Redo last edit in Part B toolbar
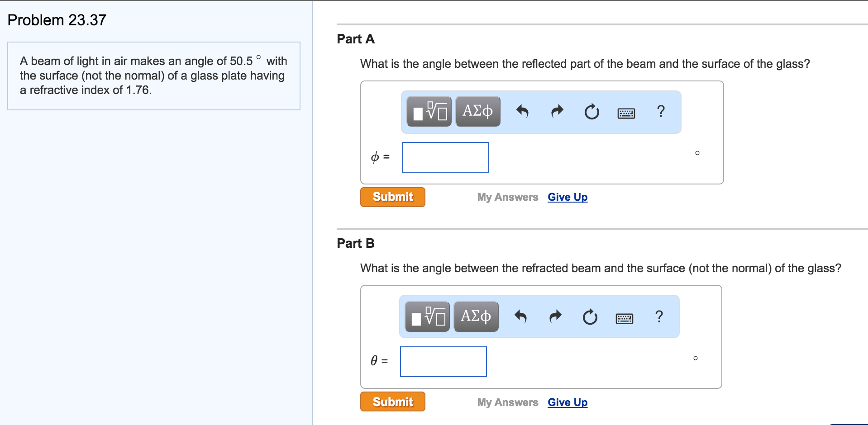Screen dimensions: 868x425 tap(555, 316)
